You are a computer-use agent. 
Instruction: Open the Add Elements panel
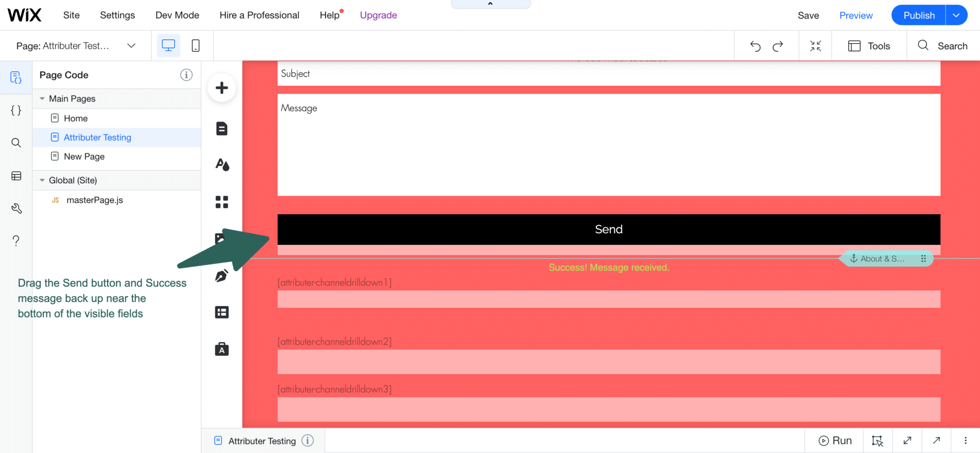222,88
